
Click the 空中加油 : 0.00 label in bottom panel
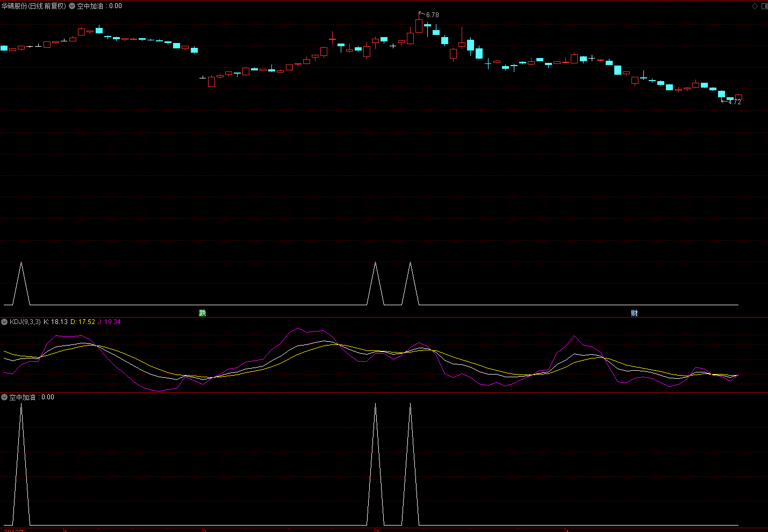[x=32, y=397]
